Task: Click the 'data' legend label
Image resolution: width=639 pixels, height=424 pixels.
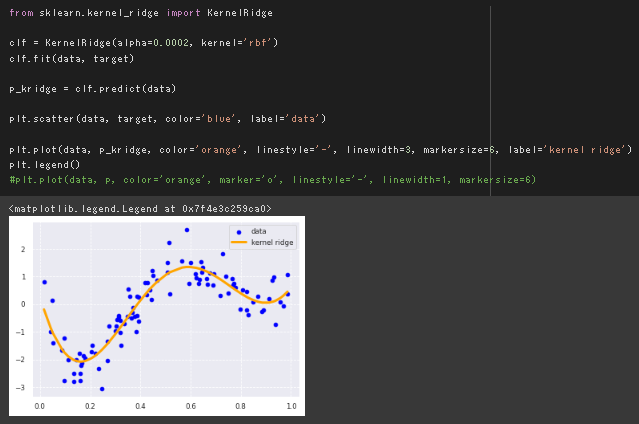Action: coord(259,232)
